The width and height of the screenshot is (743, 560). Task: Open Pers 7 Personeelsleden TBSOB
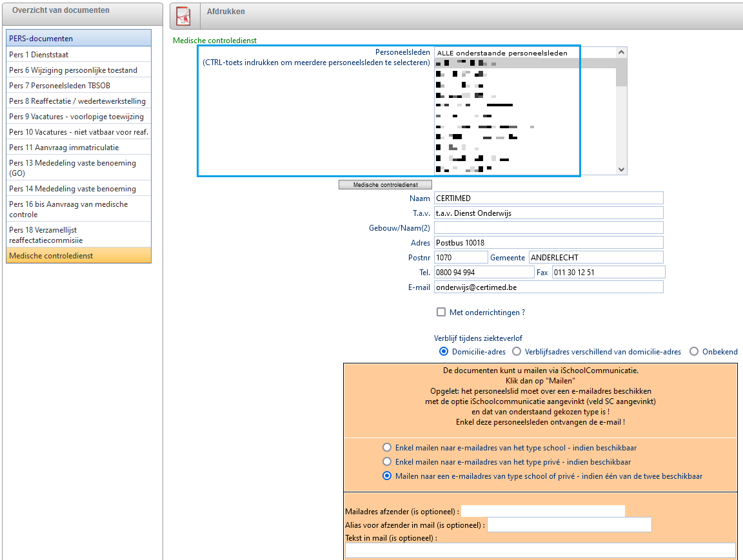[78, 86]
